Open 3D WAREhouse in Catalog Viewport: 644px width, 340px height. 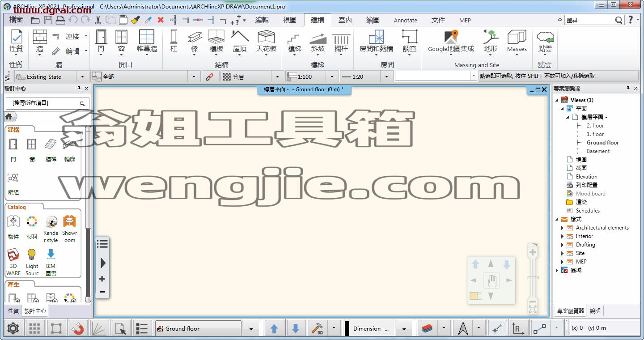click(13, 262)
